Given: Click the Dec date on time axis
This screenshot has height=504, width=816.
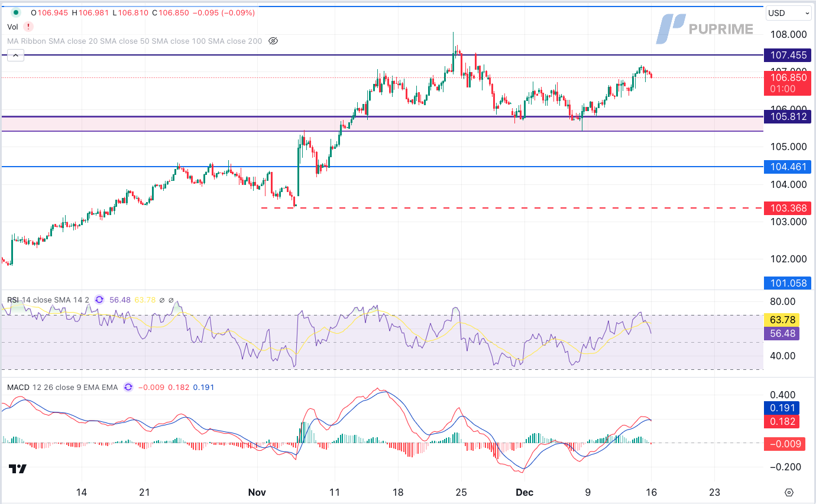Looking at the screenshot, I should 523,492.
